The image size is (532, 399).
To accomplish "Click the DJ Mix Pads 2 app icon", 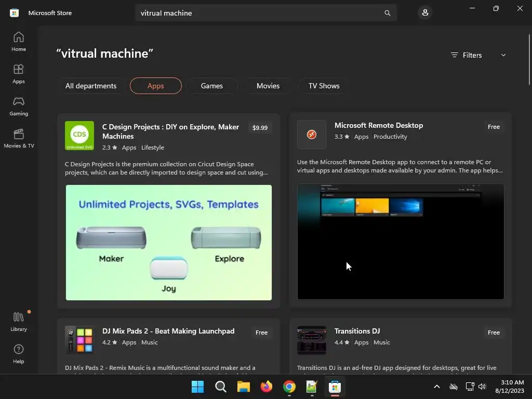I will (x=79, y=340).
